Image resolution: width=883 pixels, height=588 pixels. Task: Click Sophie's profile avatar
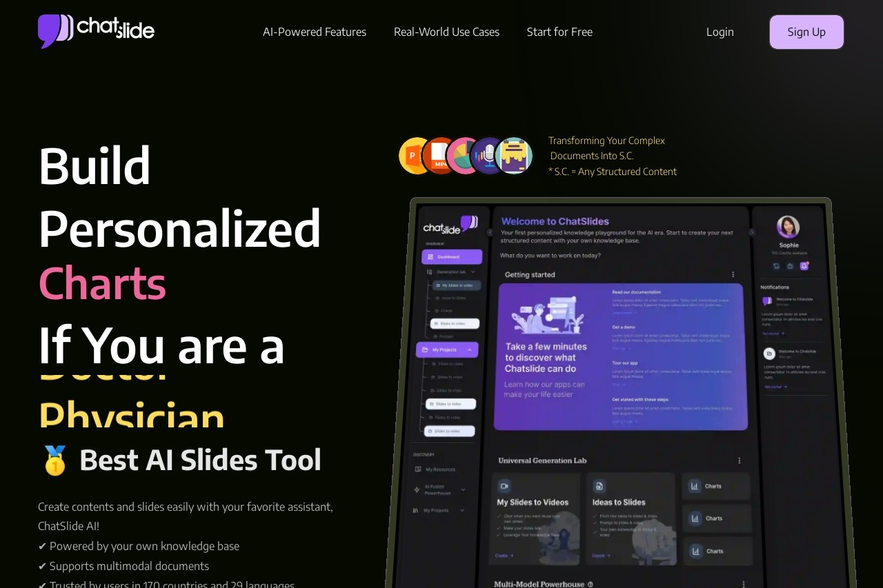coord(788,227)
